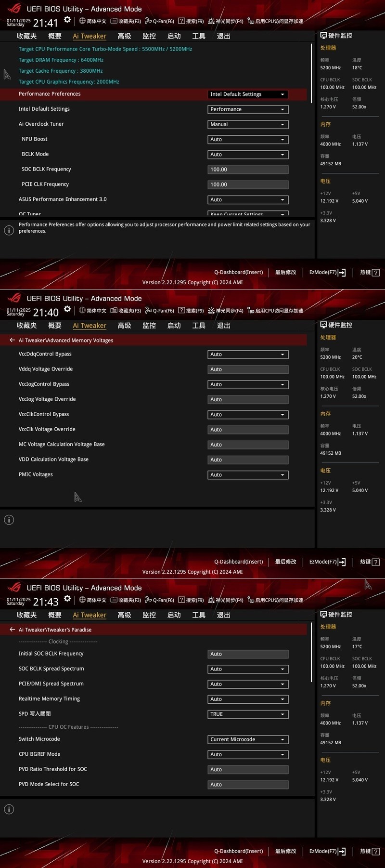Click 搜索(F9) search in the 21:41 screen
Viewport: 385px width, 868px height.
[x=191, y=21]
